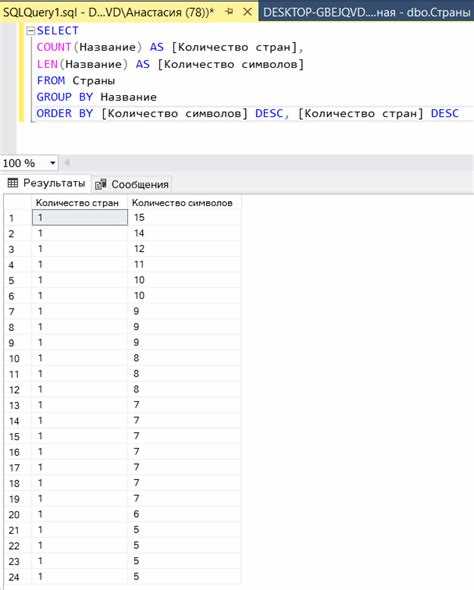Select row header number 10

coord(17,358)
